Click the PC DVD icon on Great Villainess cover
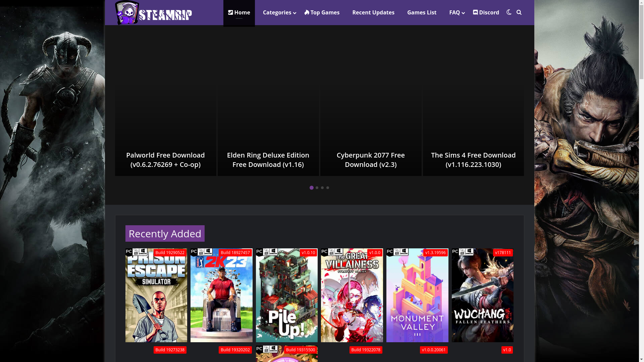Screen dimensions: 644x362 pos(332,252)
